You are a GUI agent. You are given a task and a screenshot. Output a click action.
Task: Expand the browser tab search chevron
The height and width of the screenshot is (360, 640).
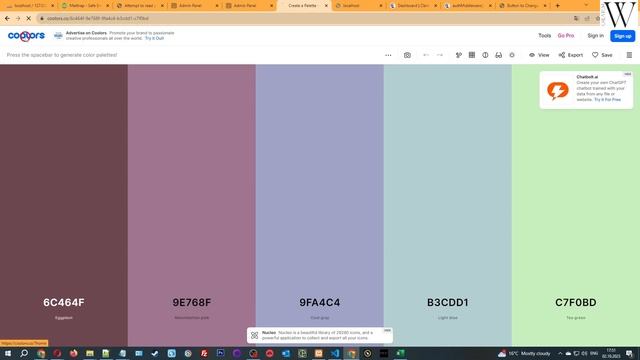click(586, 6)
